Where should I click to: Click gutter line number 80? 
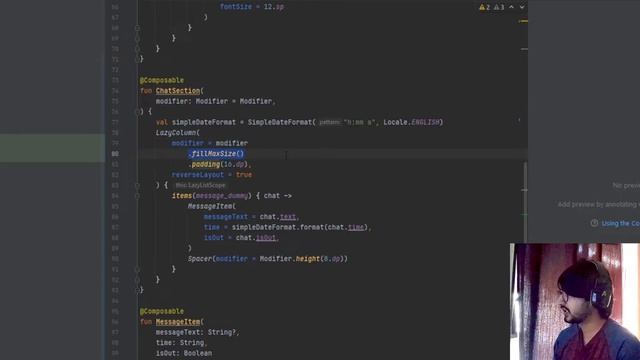(115, 153)
